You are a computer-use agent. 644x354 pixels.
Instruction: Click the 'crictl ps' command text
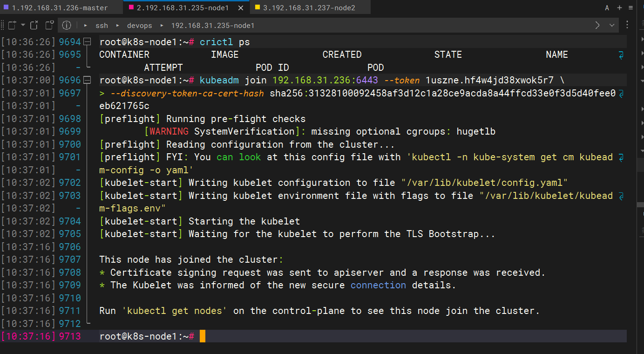coord(225,42)
